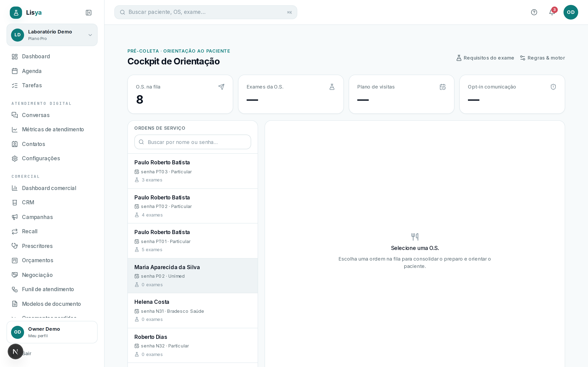The image size is (588, 367).
Task: Expand the Laboratório Demo workspace selector
Action: [52, 35]
